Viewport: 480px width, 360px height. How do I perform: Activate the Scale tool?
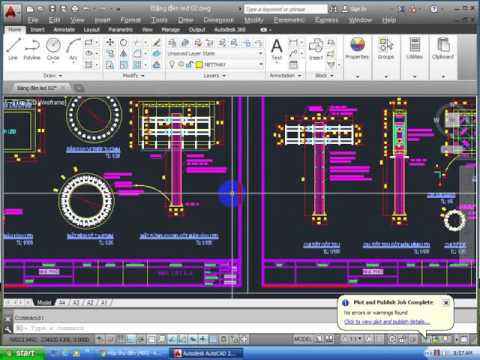click(x=123, y=65)
